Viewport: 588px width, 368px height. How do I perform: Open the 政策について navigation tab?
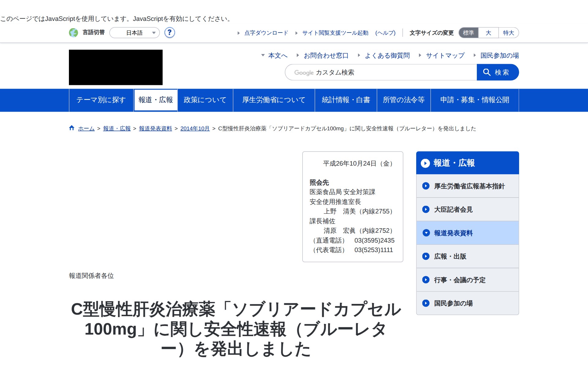point(205,100)
